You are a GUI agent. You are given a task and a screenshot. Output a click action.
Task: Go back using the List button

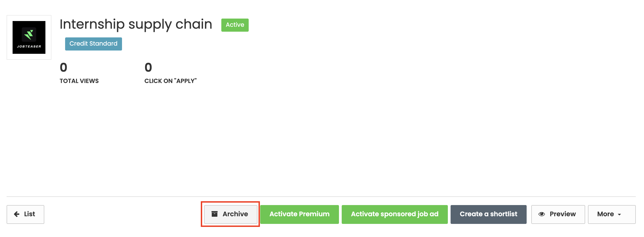coord(25,214)
